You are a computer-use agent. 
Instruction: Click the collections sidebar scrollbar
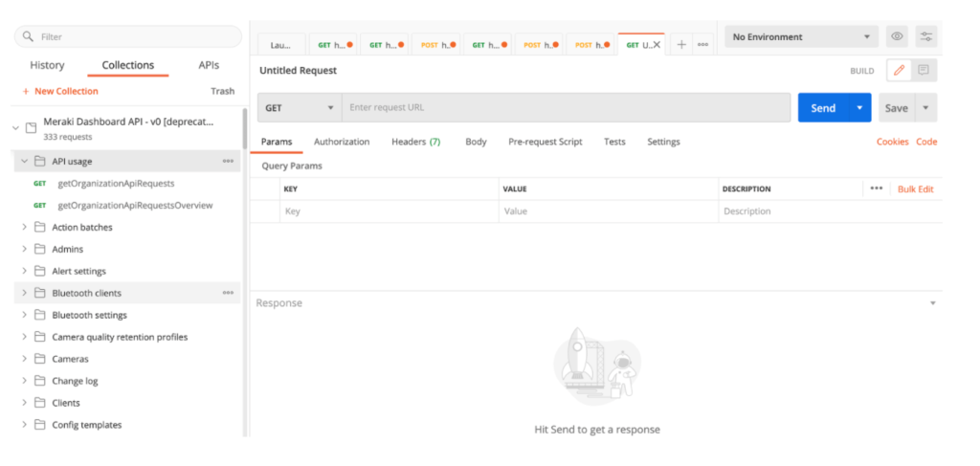coord(245,128)
